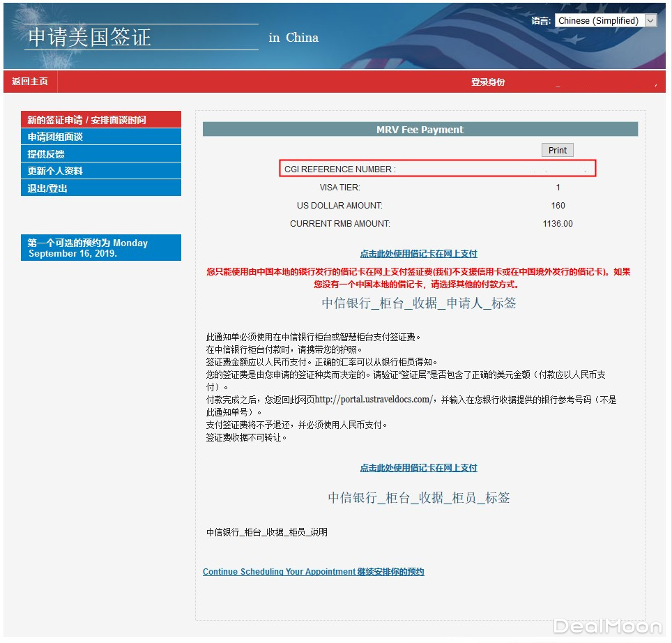Viewport: 672px width, 643px height.
Task: Open 申请团组面谈 from the sidebar
Action: click(100, 137)
